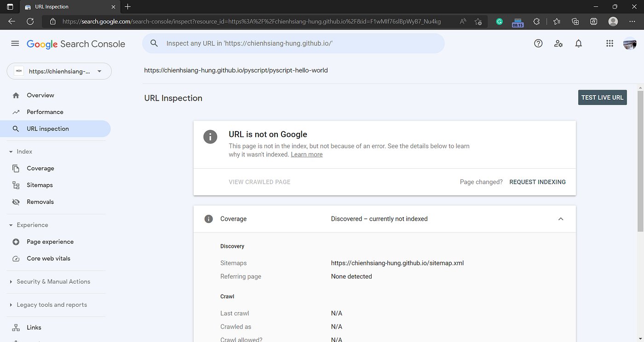Open the Collections icon
Screen dimensions: 644x342
point(575,21)
